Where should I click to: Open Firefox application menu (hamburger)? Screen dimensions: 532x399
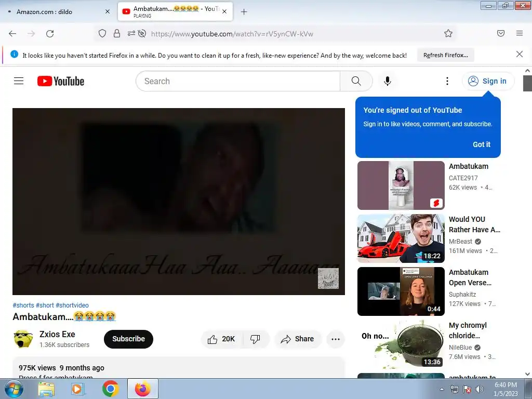pos(520,33)
